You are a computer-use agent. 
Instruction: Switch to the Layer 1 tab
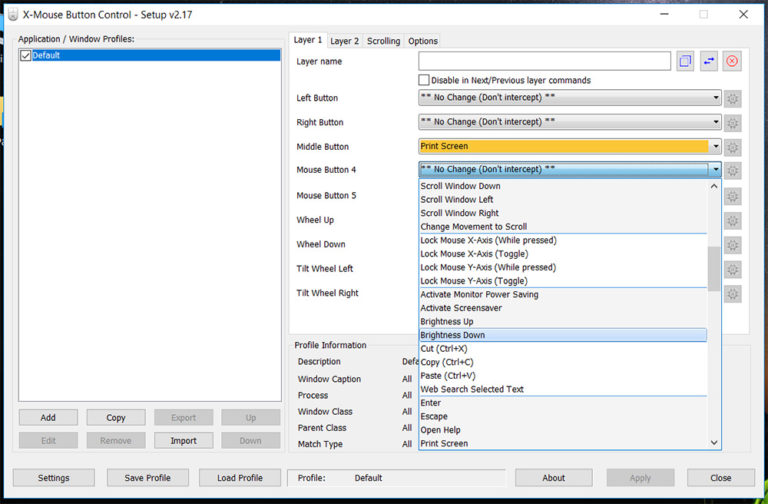[308, 40]
